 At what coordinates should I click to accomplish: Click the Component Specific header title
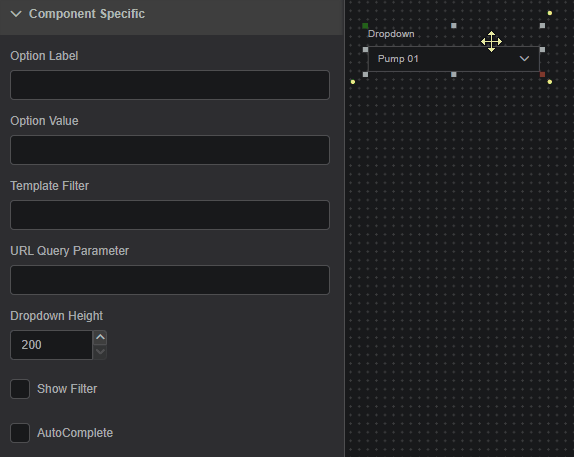tap(87, 14)
